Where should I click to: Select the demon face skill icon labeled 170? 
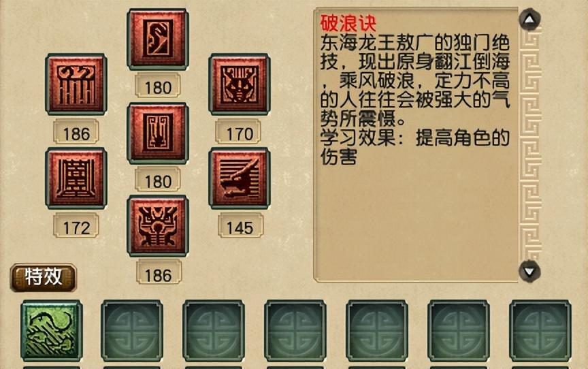pos(240,84)
